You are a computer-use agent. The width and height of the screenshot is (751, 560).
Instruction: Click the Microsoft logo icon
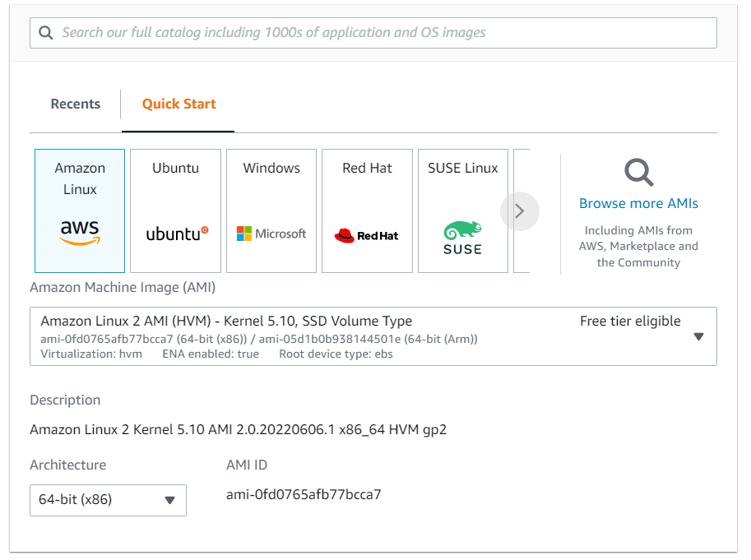click(271, 234)
